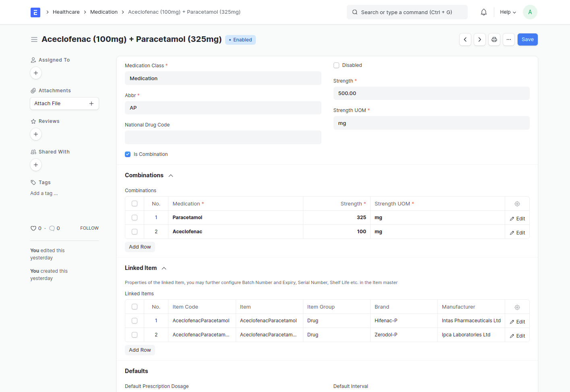Save the medication document

pyautogui.click(x=528, y=39)
